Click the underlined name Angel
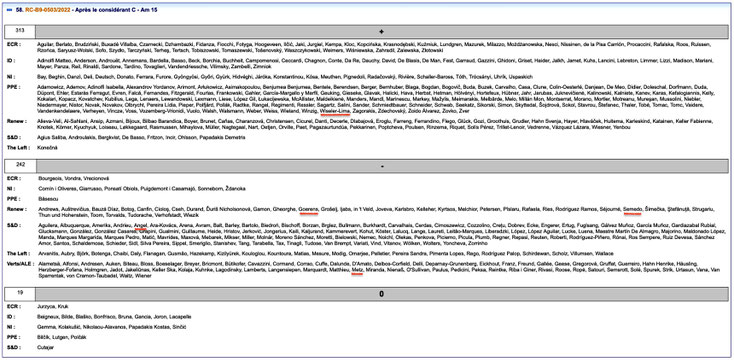 pyautogui.click(x=140, y=225)
